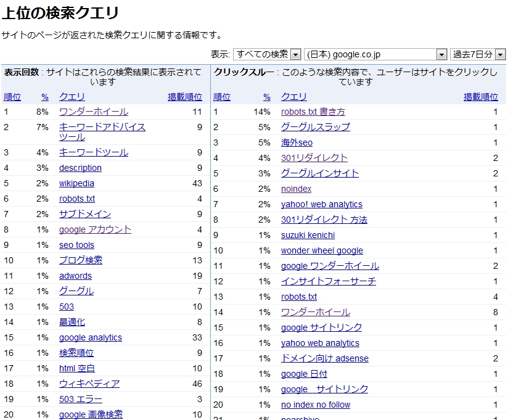Open query google 日付
The width and height of the screenshot is (508, 420).
[x=304, y=374]
